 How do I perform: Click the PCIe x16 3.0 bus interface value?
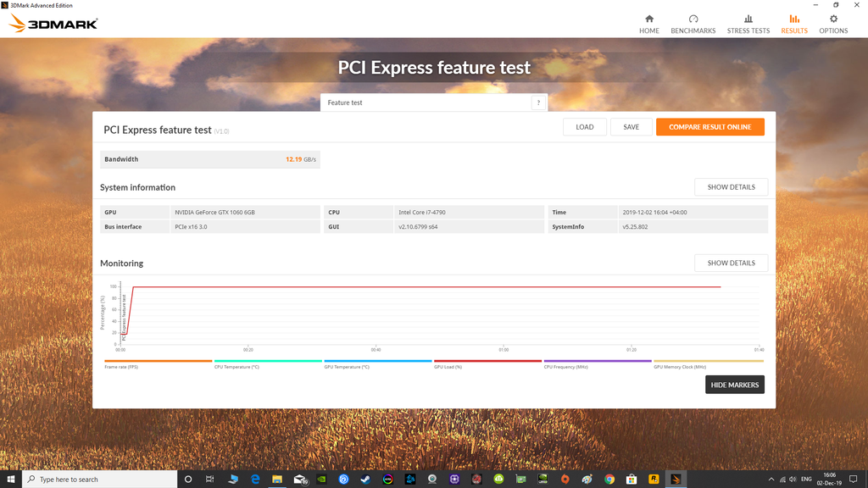(x=191, y=227)
